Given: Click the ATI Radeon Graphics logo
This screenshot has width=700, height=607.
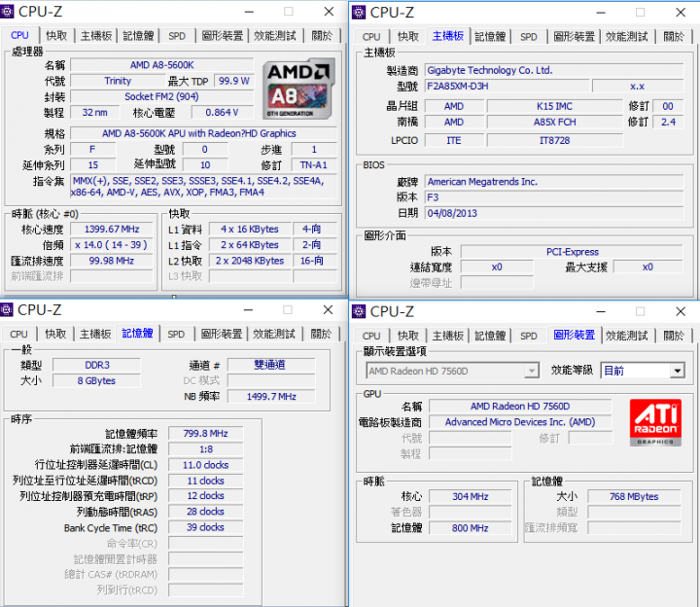Looking at the screenshot, I should (655, 422).
